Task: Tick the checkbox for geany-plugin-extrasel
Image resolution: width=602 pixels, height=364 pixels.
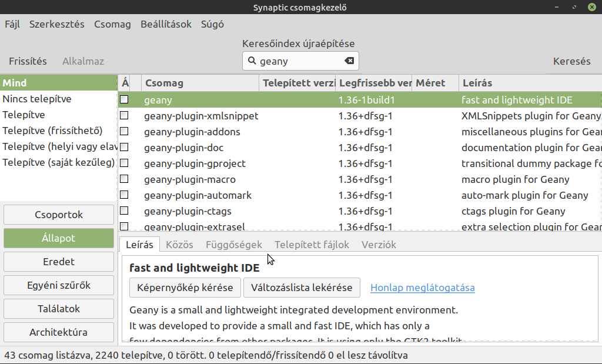Action: [124, 226]
